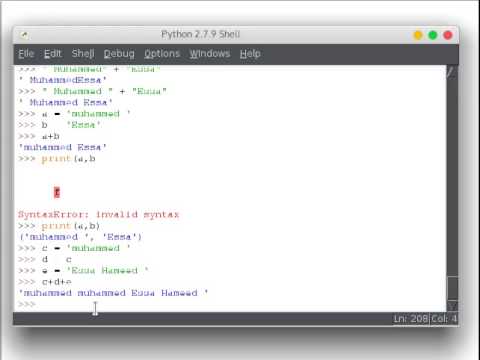Viewport: 480px width, 360px height.
Task: Open the Options menu
Action: coord(162,54)
